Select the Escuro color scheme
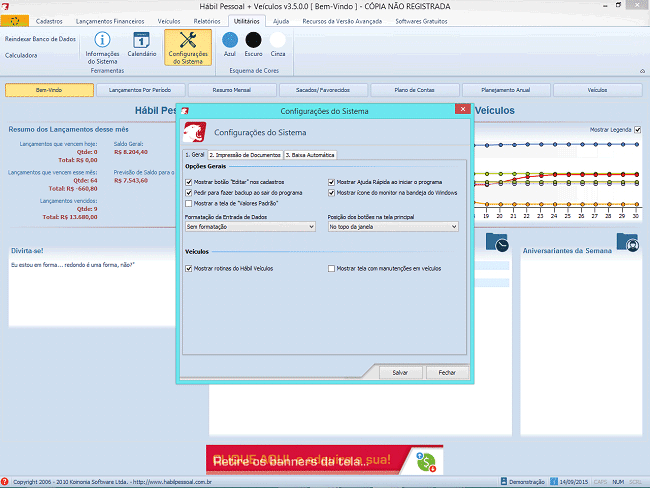The image size is (650, 488). click(x=253, y=44)
